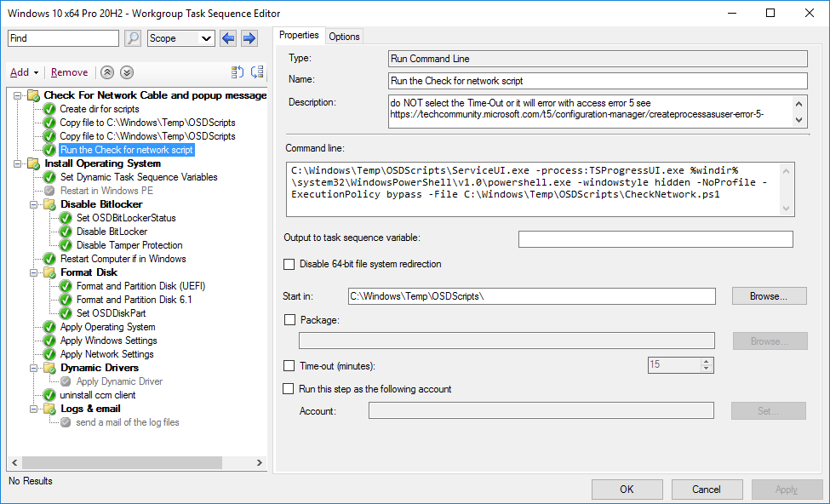Open the Scope dropdown

(181, 38)
